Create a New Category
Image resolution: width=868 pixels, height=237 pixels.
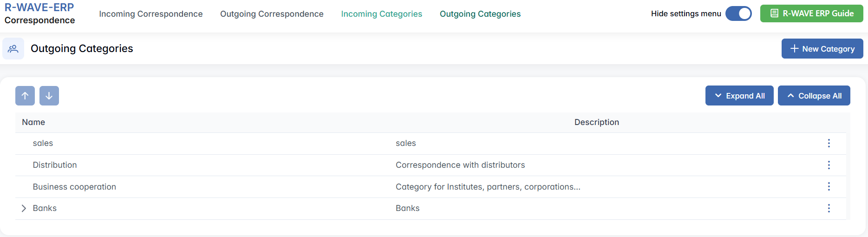click(x=822, y=49)
